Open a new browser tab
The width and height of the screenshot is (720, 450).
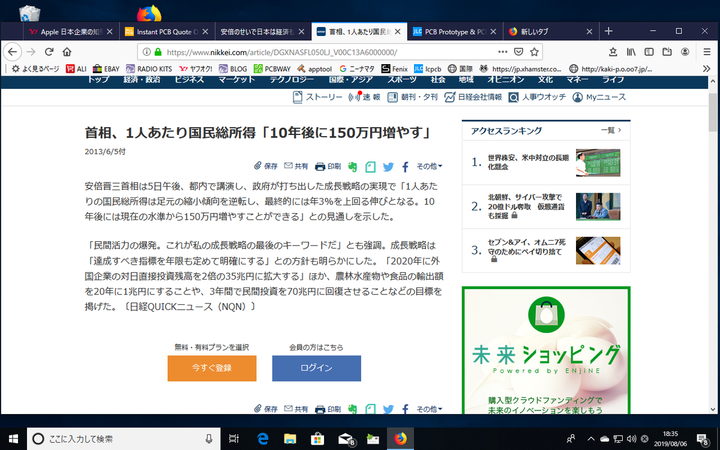tap(608, 31)
